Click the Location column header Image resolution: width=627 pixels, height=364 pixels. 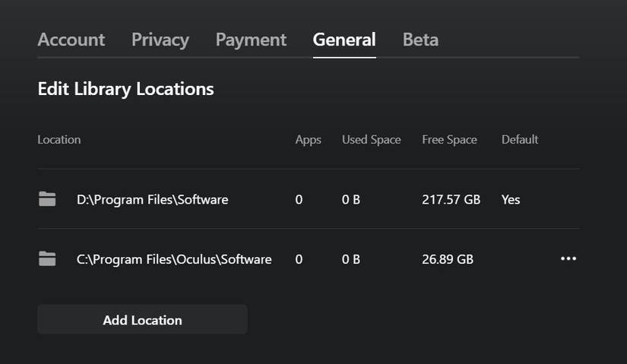pyautogui.click(x=59, y=140)
